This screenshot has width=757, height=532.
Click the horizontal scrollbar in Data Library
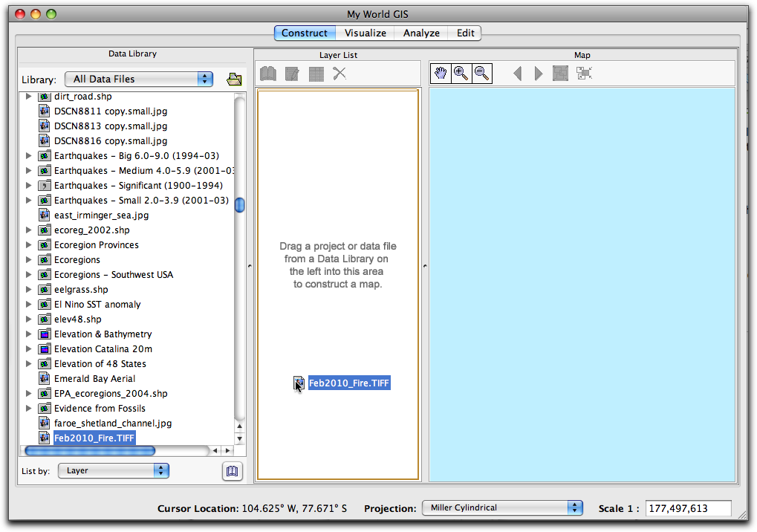point(90,450)
